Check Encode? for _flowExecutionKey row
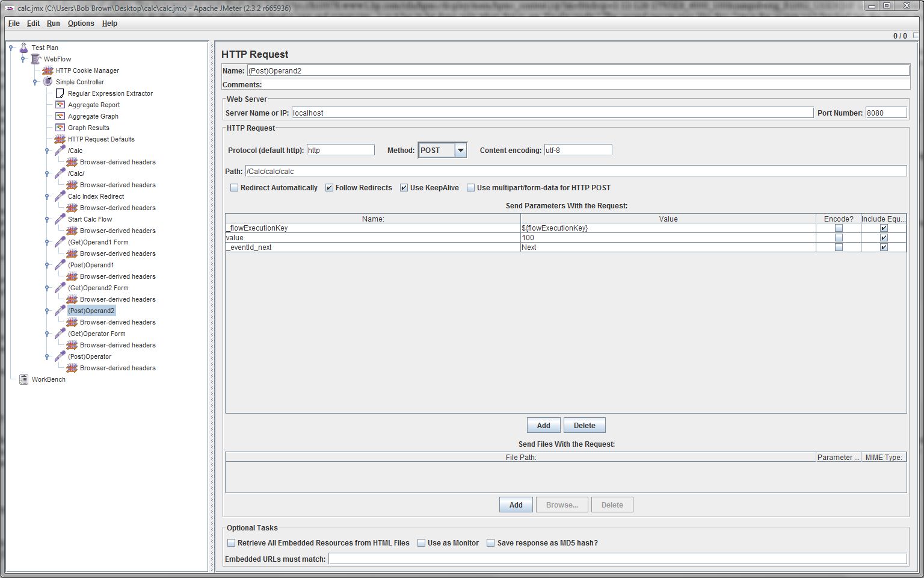 [x=839, y=228]
